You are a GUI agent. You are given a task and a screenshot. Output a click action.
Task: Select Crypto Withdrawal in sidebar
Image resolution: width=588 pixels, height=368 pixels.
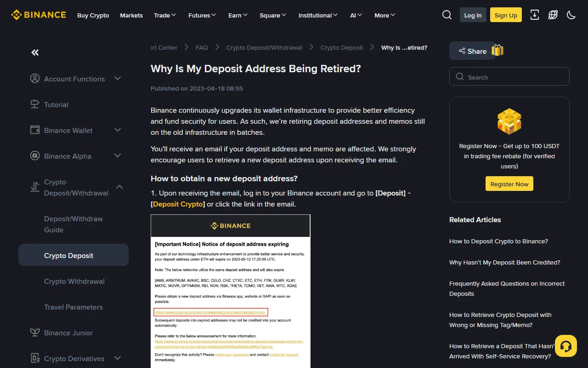tap(73, 281)
